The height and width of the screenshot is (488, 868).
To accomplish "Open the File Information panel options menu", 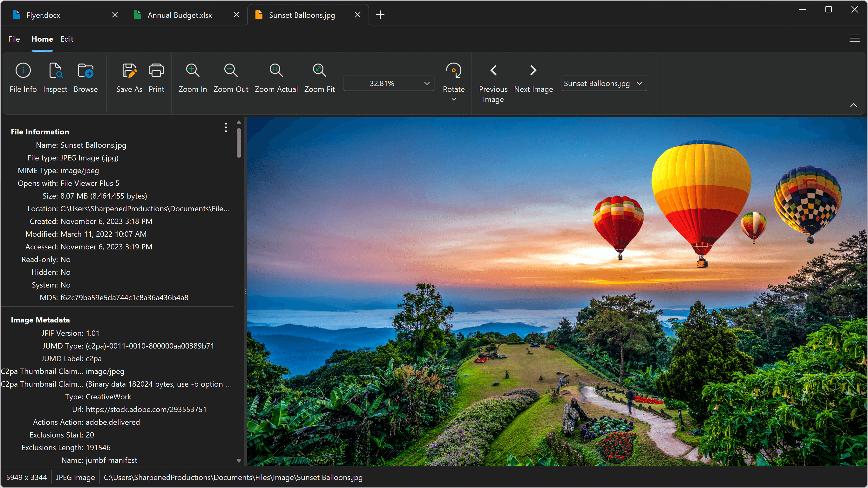I will click(x=226, y=128).
